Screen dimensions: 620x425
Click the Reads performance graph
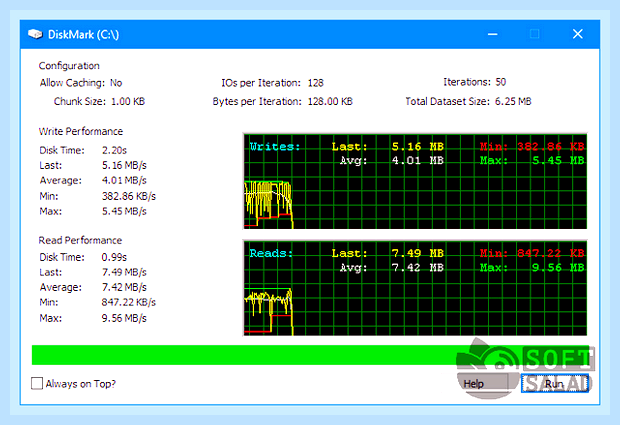(x=415, y=288)
